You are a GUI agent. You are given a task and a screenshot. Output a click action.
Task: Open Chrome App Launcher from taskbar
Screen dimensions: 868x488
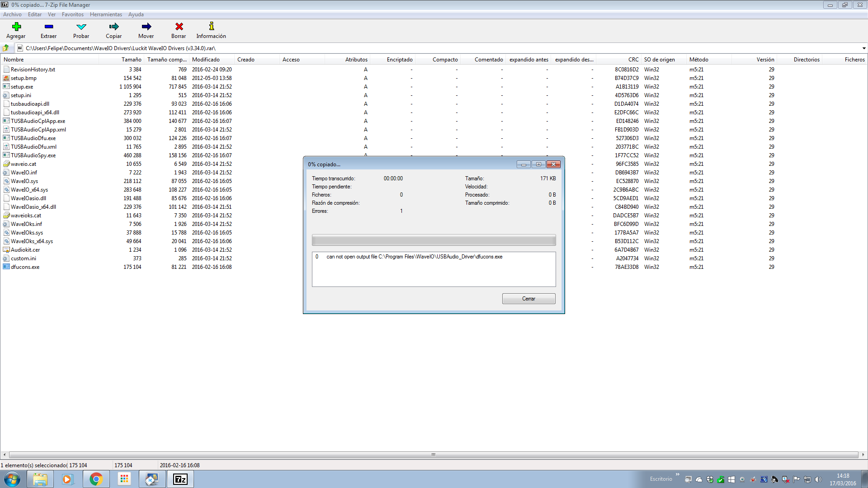click(x=124, y=479)
